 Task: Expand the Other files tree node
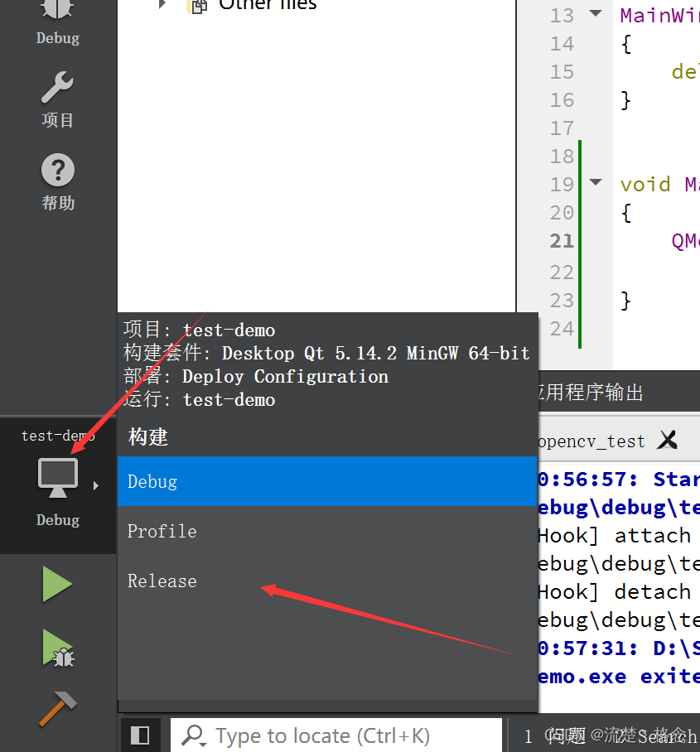[162, 4]
